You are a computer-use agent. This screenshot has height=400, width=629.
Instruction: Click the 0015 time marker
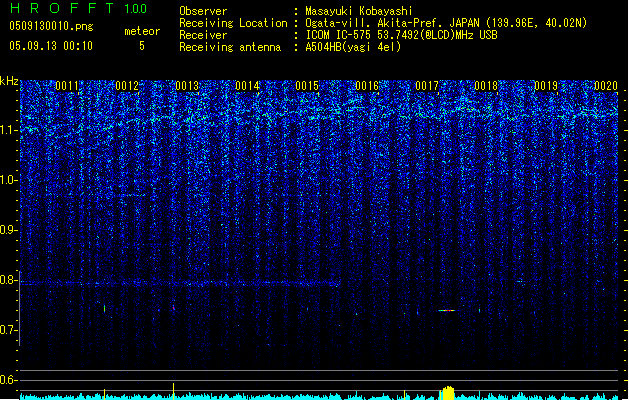point(307,86)
